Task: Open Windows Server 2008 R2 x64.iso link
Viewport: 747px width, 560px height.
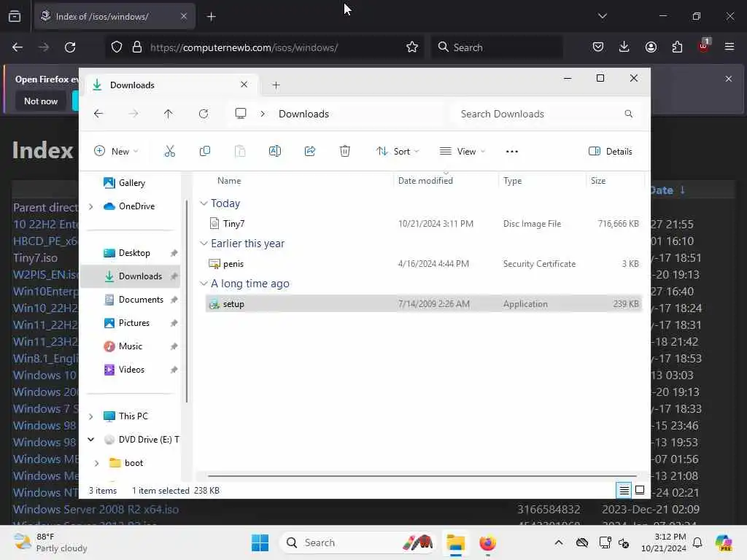Action: point(96,509)
